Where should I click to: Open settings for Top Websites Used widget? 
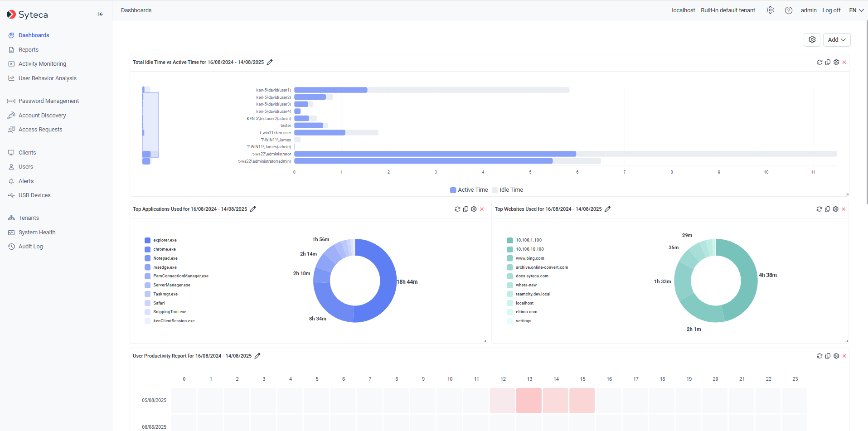835,209
